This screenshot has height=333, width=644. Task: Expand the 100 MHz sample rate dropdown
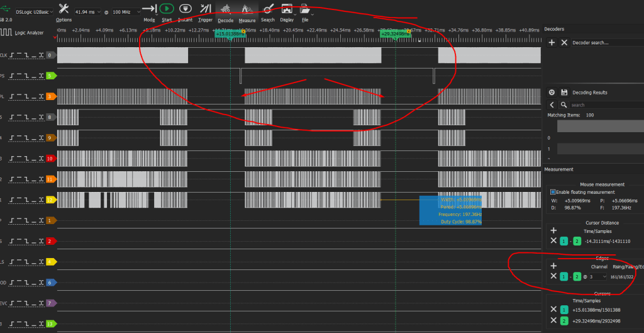coord(128,12)
